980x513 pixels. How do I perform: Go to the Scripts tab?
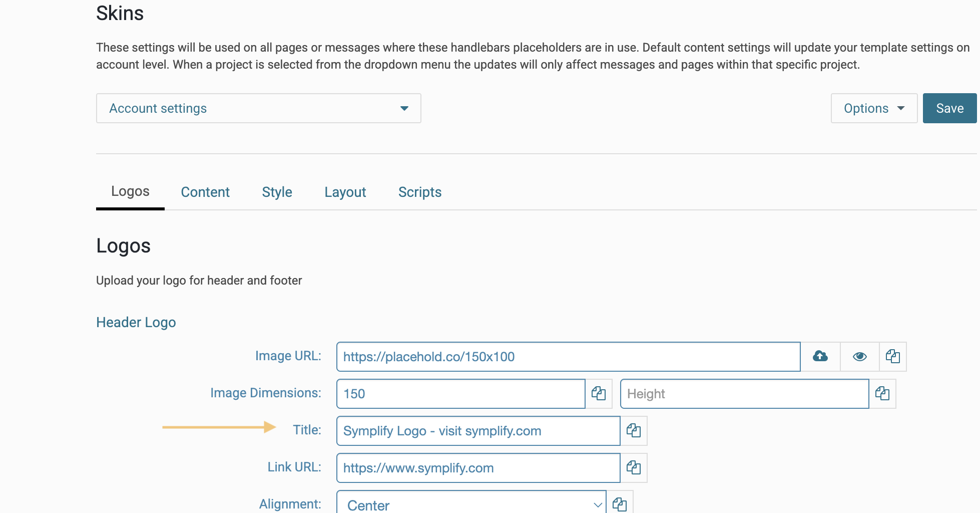point(419,192)
